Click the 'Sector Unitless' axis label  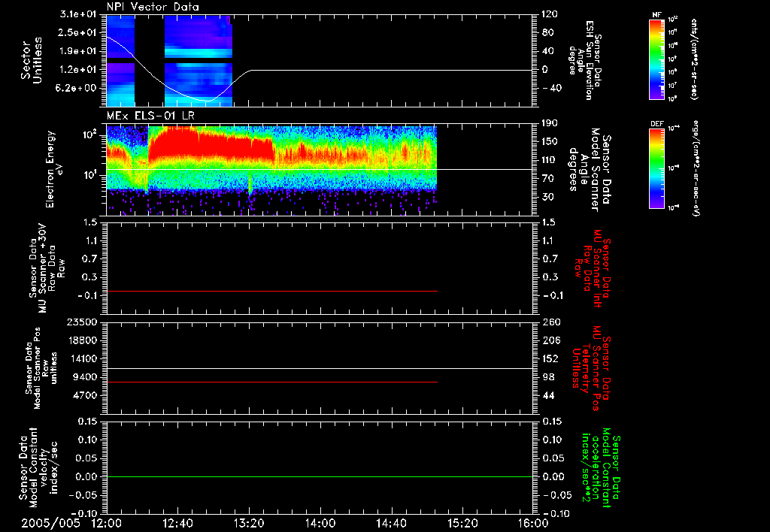pyautogui.click(x=32, y=60)
